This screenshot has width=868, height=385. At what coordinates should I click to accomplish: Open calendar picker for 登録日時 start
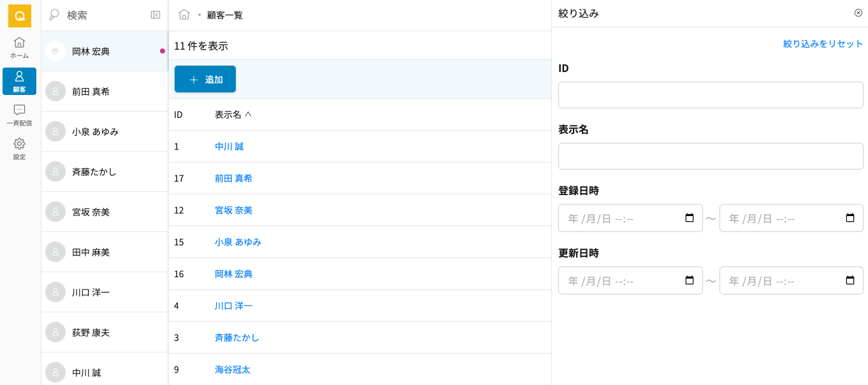[x=689, y=218]
